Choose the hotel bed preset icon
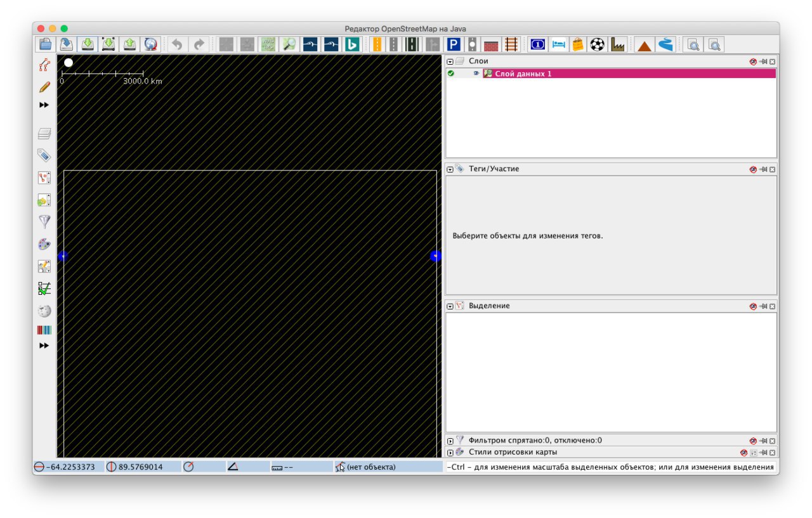 pos(558,44)
